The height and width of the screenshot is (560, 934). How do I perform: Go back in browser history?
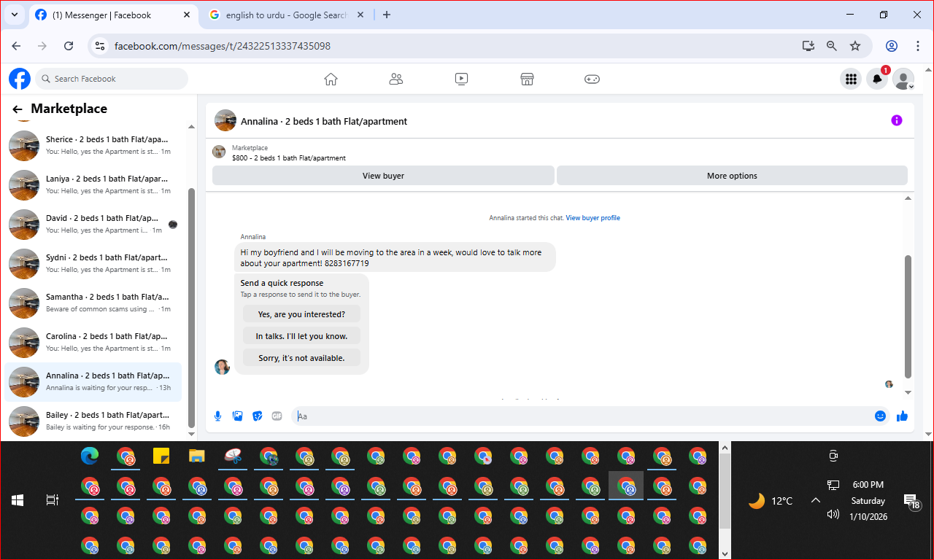pos(16,46)
